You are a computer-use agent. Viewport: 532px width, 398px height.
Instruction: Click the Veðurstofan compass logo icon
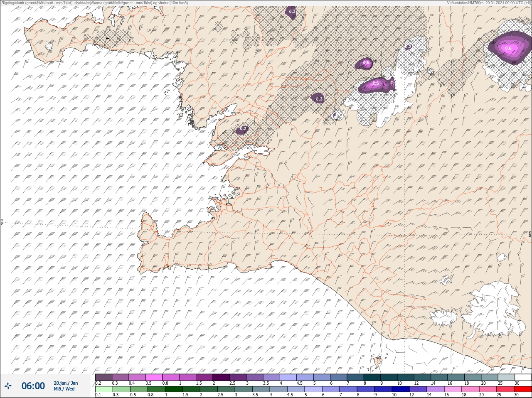click(8, 386)
